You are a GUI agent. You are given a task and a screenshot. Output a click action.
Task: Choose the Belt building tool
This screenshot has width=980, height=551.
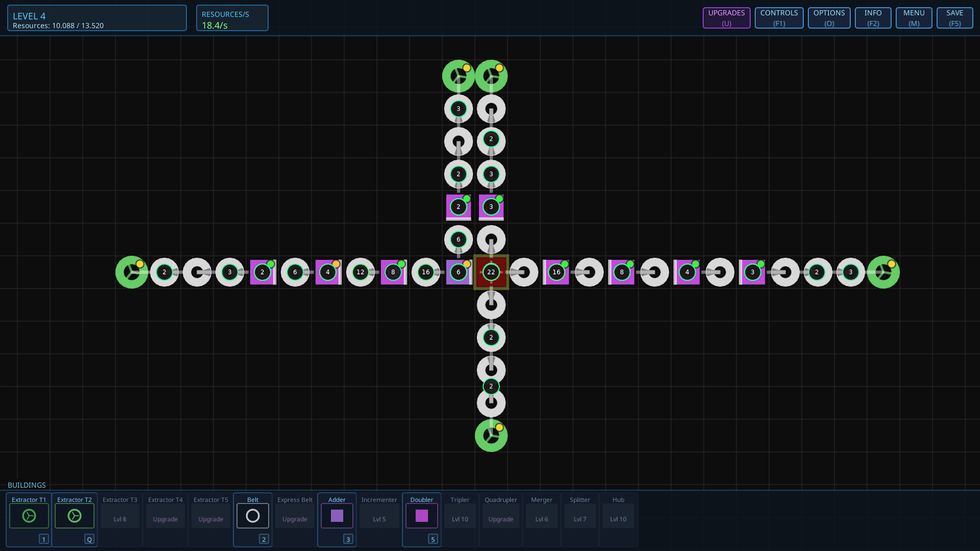(253, 516)
